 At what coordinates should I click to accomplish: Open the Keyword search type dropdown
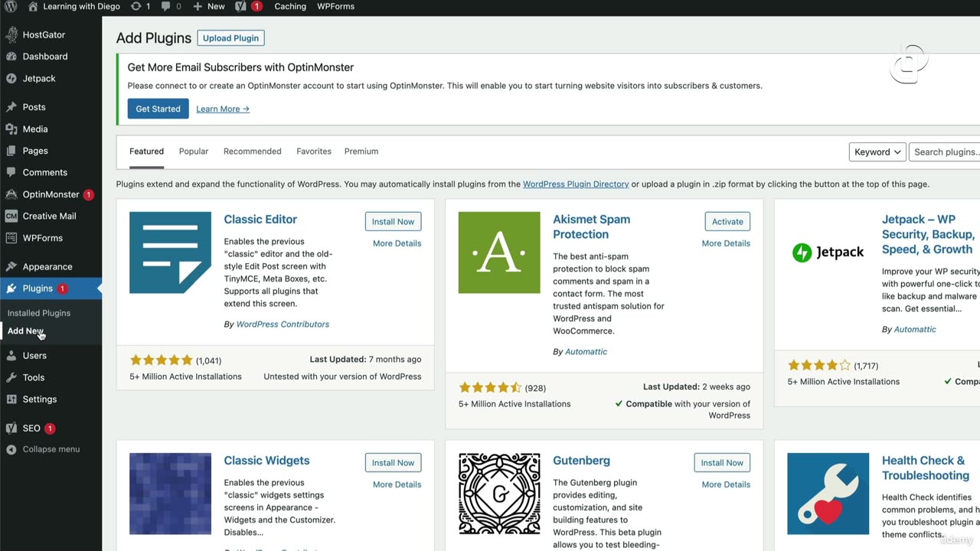(877, 152)
